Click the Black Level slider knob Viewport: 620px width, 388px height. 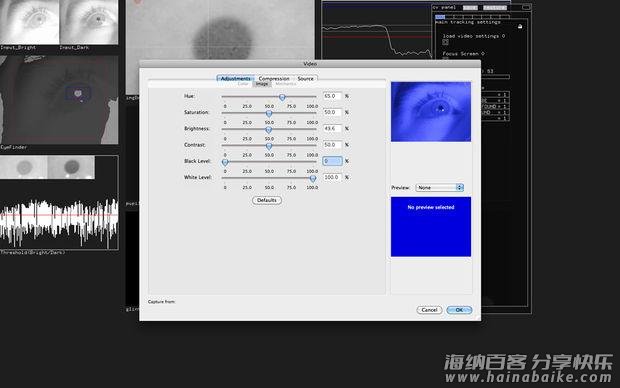click(225, 162)
